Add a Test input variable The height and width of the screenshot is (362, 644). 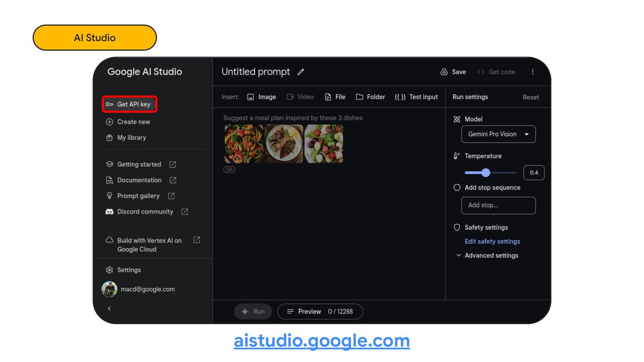(x=416, y=97)
